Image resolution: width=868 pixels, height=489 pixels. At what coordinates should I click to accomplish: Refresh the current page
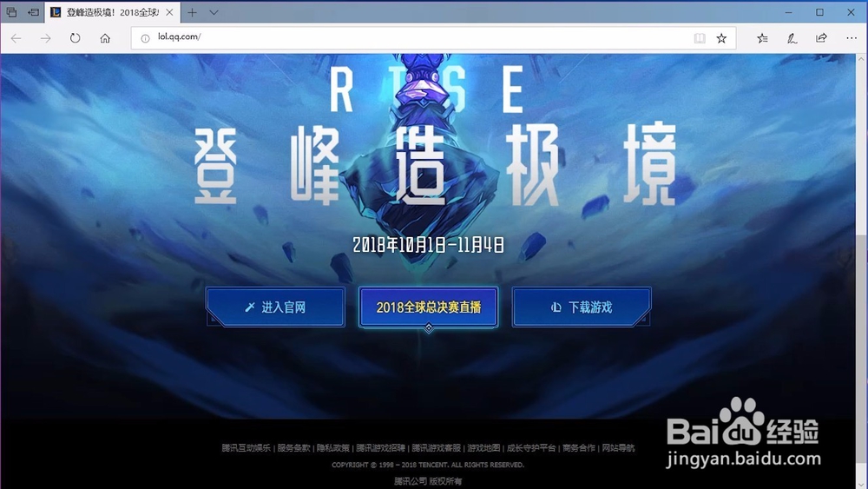tap(75, 38)
